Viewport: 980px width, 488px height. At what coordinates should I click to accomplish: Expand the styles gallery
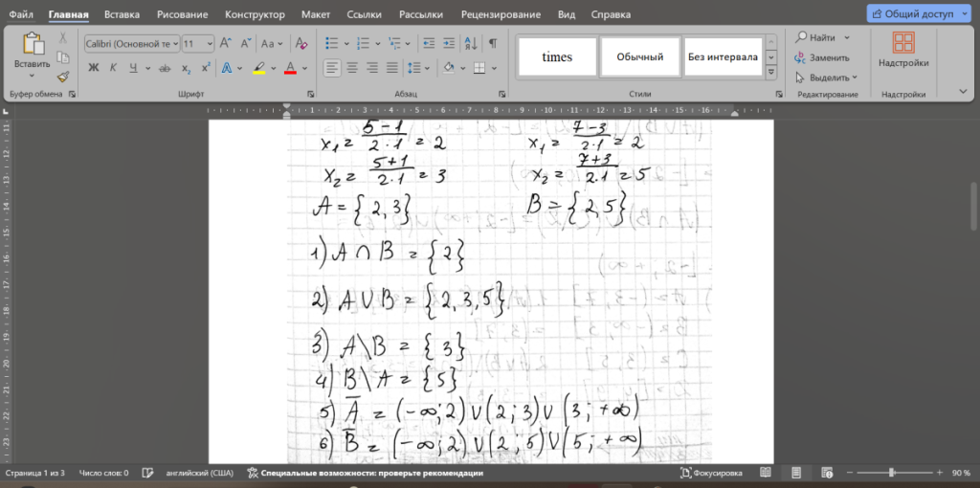point(771,72)
